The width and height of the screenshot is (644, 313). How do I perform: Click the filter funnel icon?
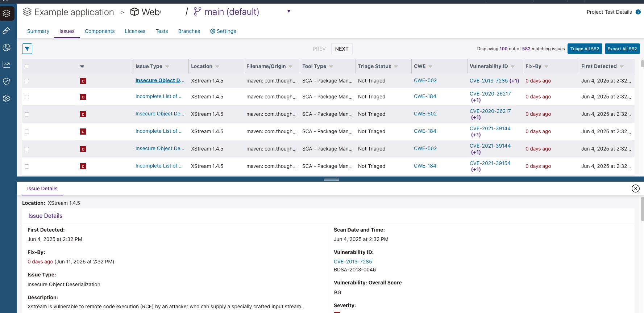click(27, 49)
